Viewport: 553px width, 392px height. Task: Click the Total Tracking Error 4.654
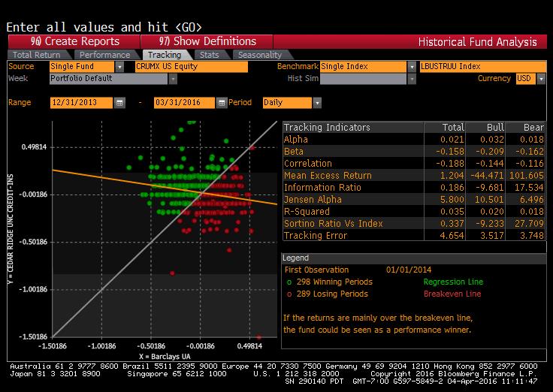[x=452, y=236]
